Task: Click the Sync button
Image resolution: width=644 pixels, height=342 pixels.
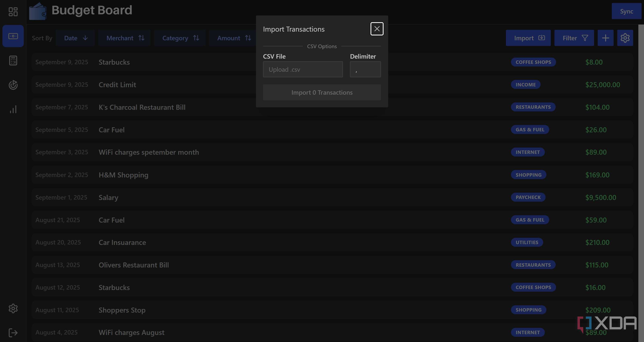Action: point(626,11)
